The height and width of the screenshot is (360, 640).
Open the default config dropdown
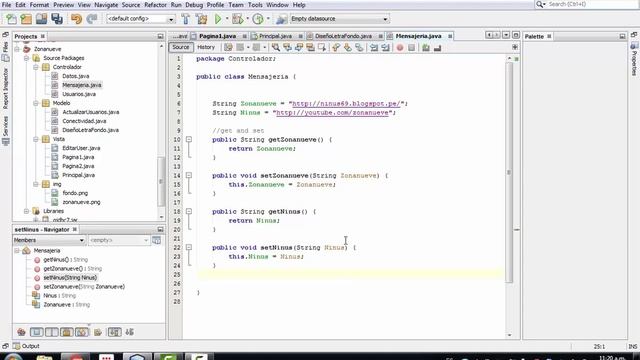tap(140, 19)
